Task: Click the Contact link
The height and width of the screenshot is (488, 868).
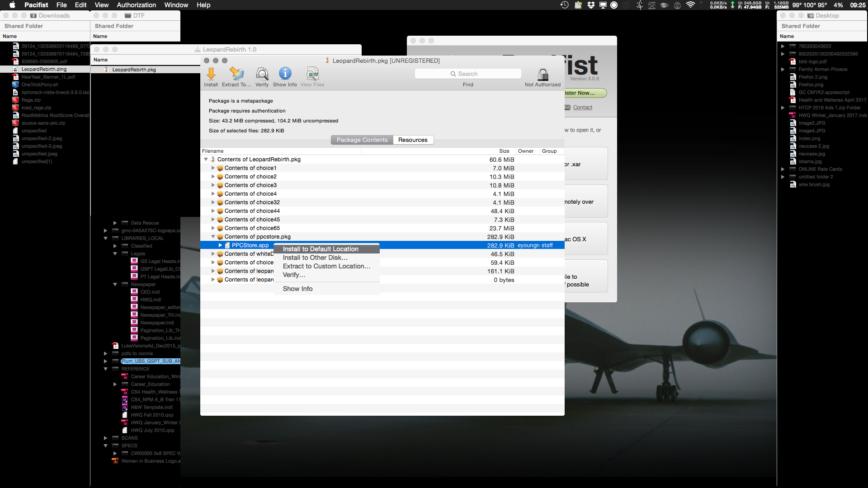Action: tap(582, 108)
